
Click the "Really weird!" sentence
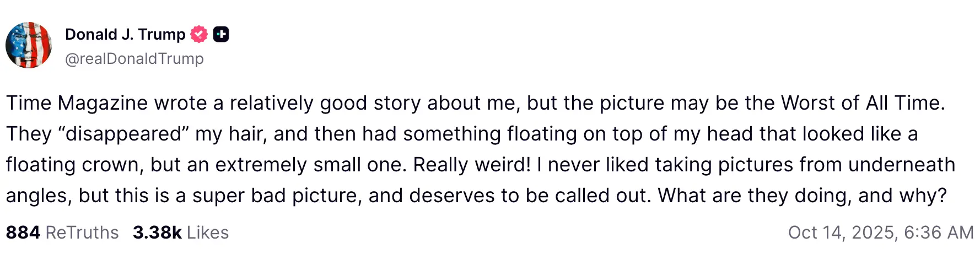click(472, 165)
